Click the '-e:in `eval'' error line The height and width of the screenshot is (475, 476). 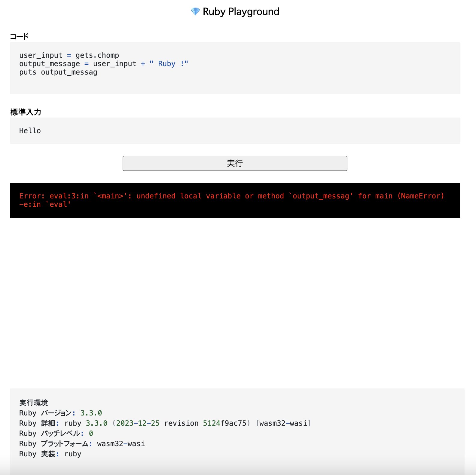(45, 204)
